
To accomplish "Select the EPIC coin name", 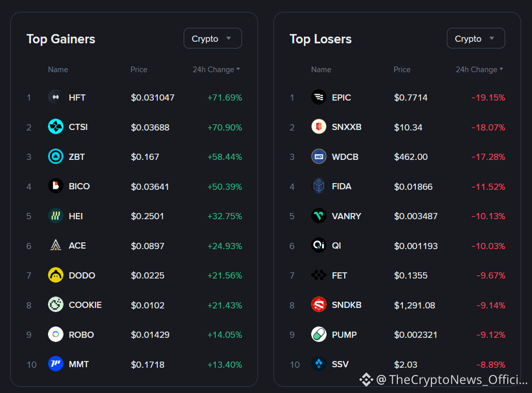I will click(341, 97).
